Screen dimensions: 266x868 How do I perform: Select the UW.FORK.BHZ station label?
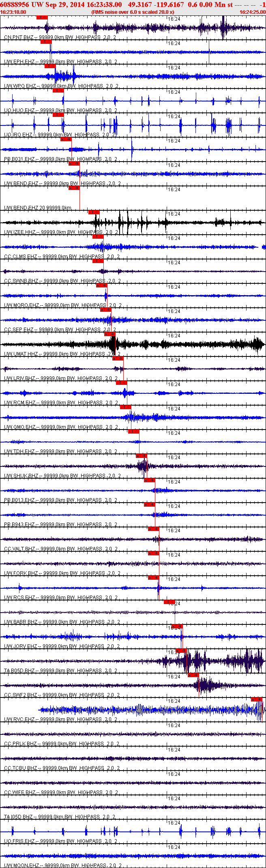(62, 573)
